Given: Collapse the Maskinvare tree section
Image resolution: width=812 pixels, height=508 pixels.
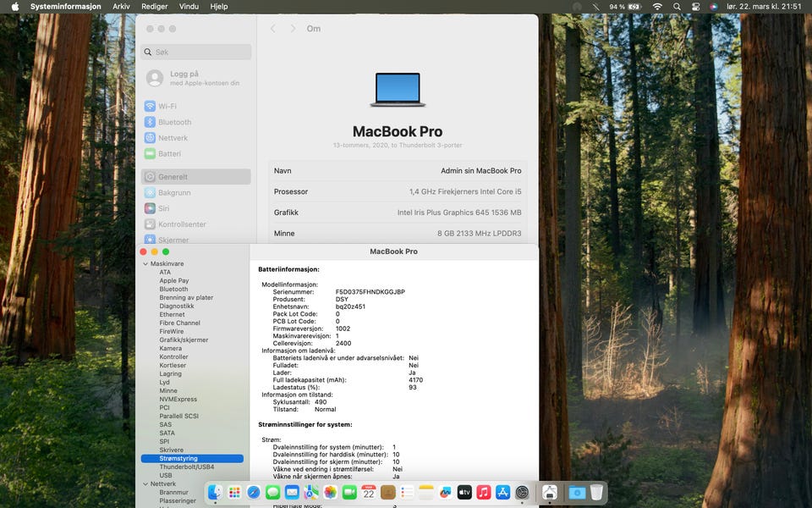Looking at the screenshot, I should [x=145, y=264].
